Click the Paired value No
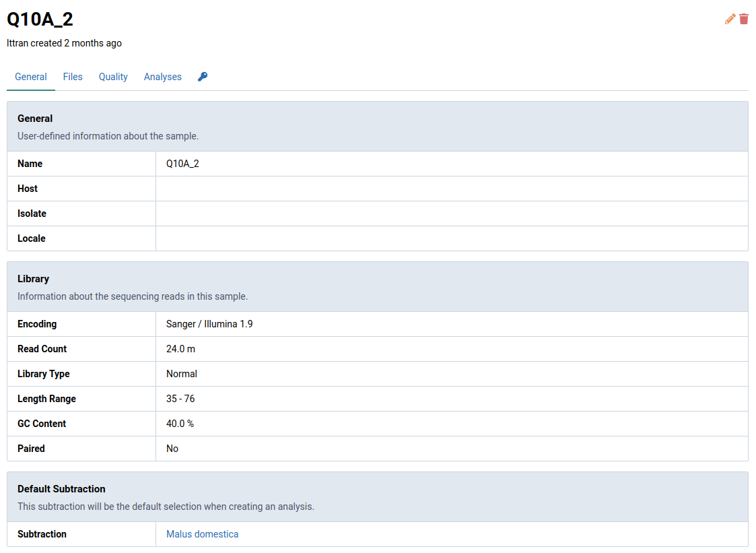Screen dimensions: 756x553 tap(172, 448)
